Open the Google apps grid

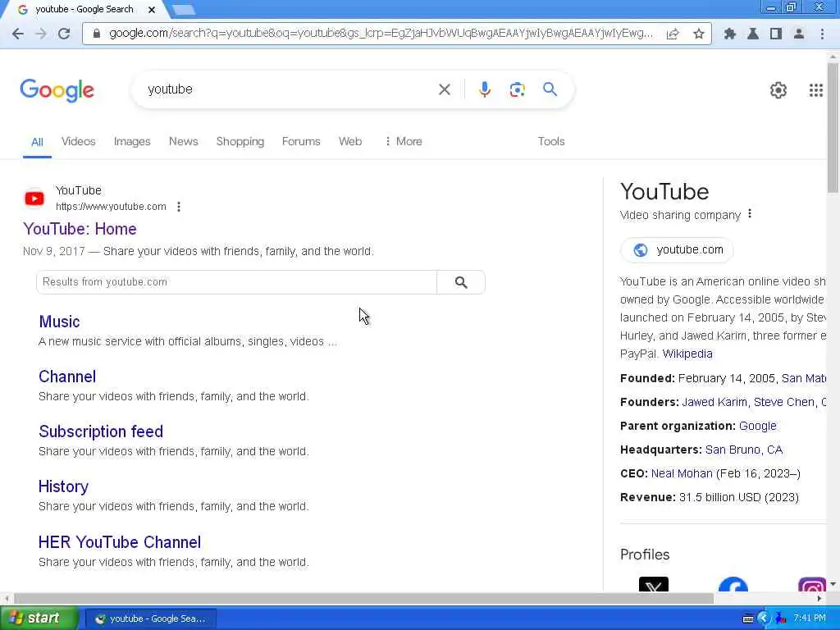coord(816,90)
